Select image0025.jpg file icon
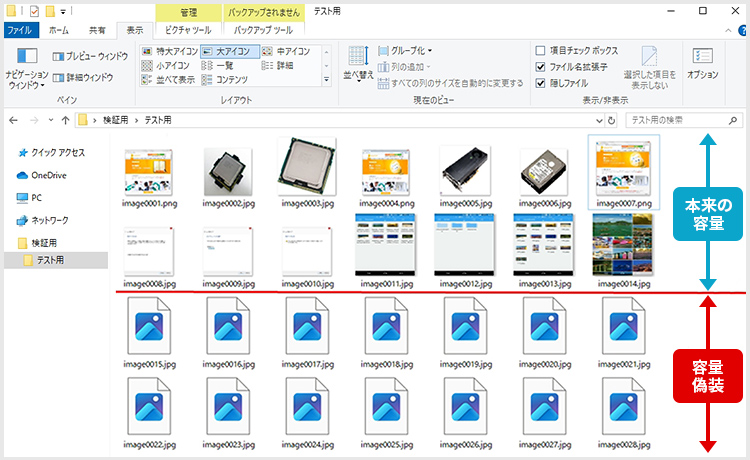The image size is (750, 460). click(386, 406)
